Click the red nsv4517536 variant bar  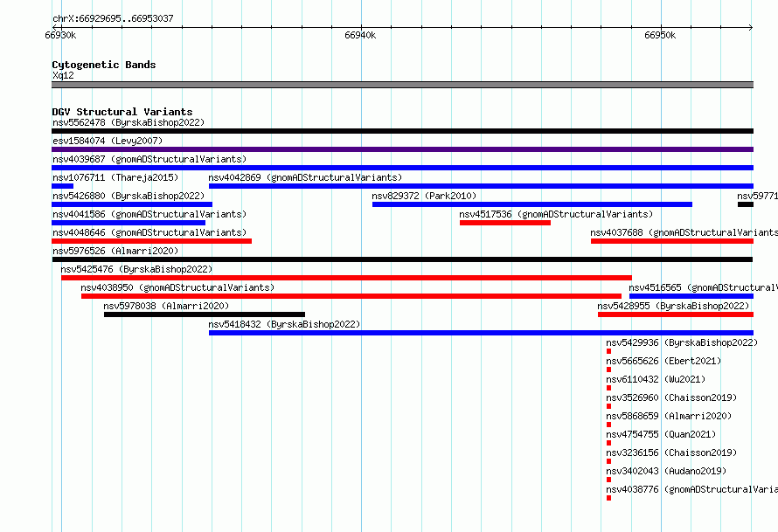click(505, 223)
